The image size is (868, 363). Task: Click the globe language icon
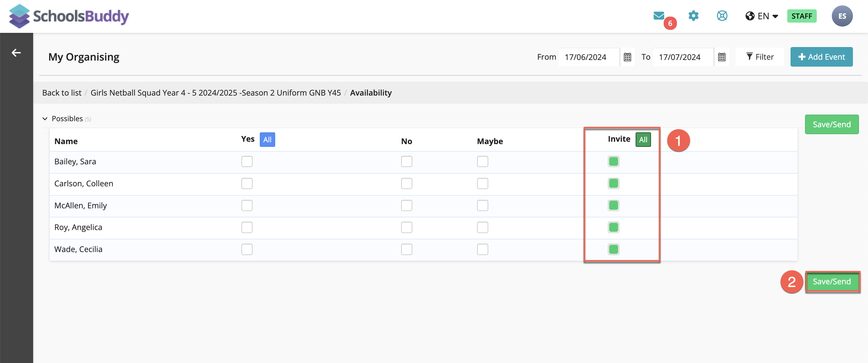pyautogui.click(x=750, y=16)
